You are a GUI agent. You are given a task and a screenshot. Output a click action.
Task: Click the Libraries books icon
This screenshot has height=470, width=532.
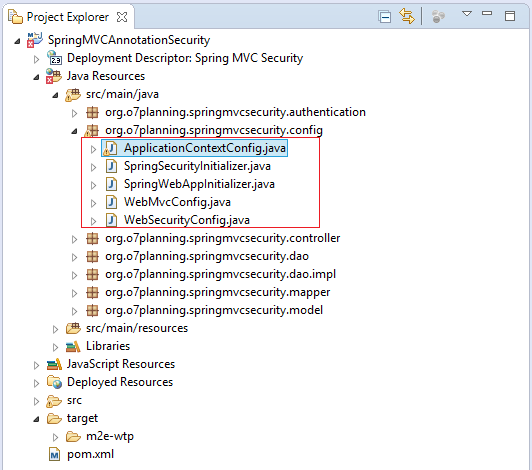pos(73,346)
